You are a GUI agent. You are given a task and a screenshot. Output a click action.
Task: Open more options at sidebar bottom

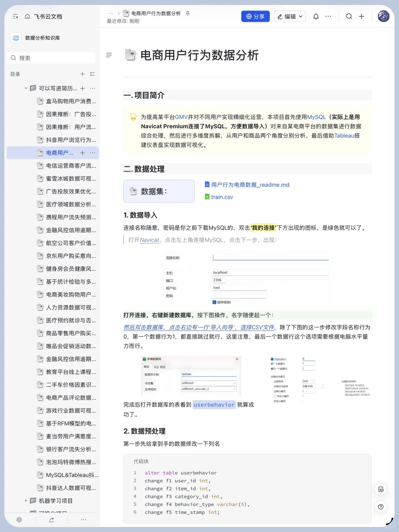coord(83,520)
